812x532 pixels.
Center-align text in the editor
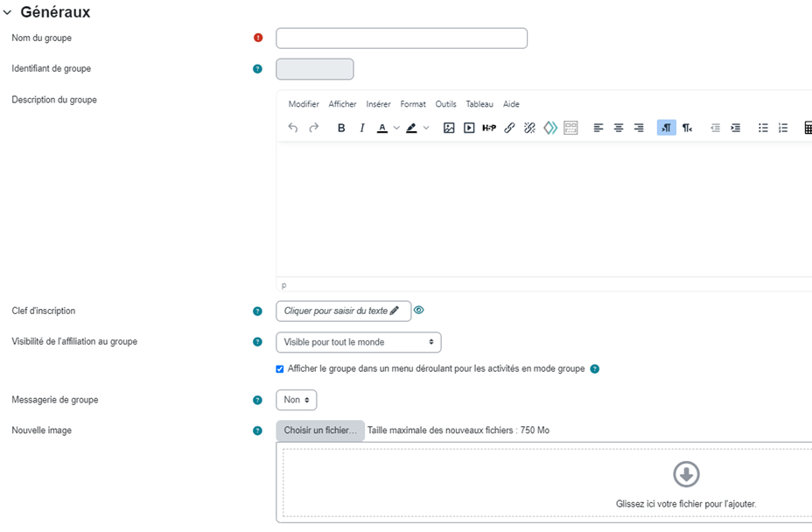(x=619, y=128)
